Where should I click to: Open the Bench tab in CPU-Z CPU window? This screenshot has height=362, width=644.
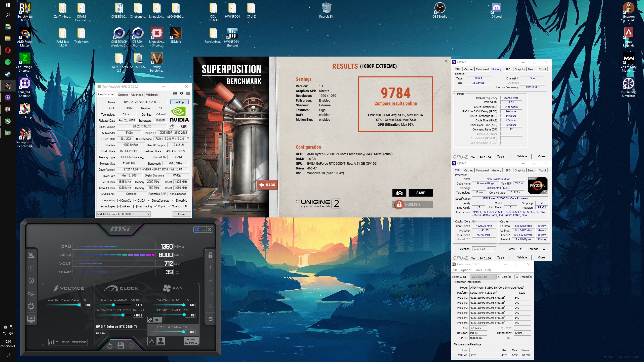[532, 170]
